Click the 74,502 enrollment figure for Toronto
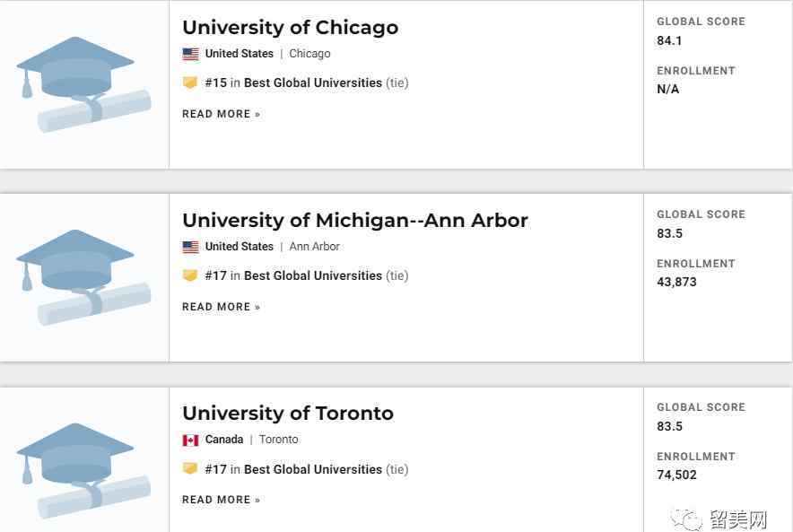The height and width of the screenshot is (532, 793). [x=676, y=475]
